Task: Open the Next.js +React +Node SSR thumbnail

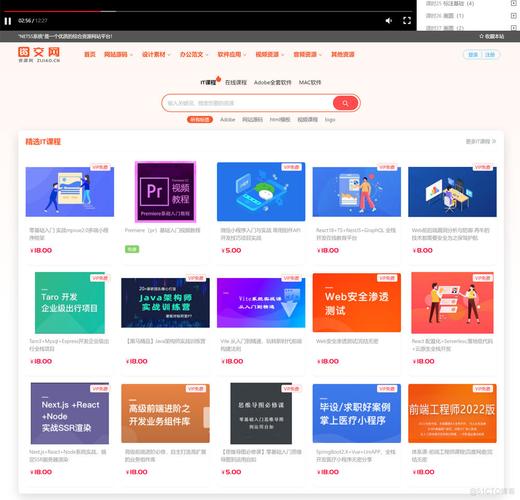Action: (70, 413)
